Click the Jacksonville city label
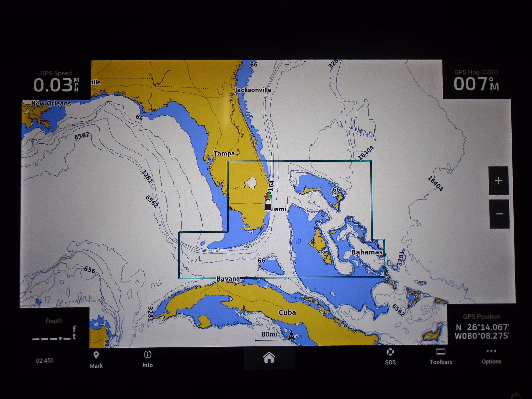This screenshot has width=532, height=399. tap(253, 90)
